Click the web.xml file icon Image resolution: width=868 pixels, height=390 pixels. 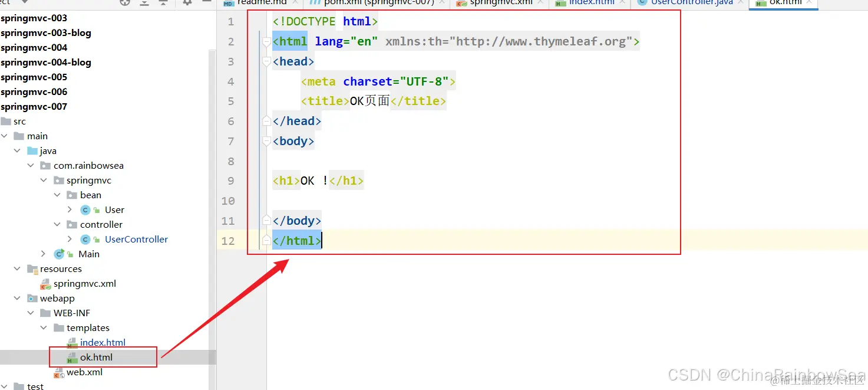(59, 372)
